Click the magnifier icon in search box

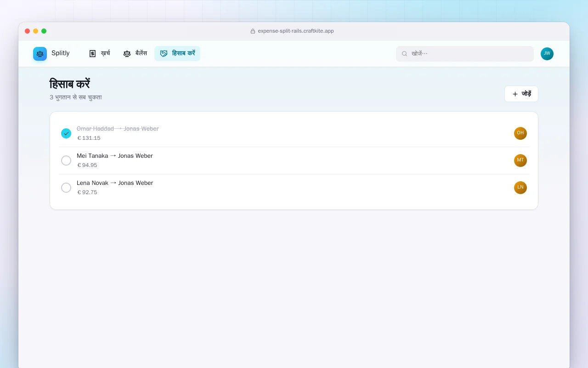click(x=405, y=54)
